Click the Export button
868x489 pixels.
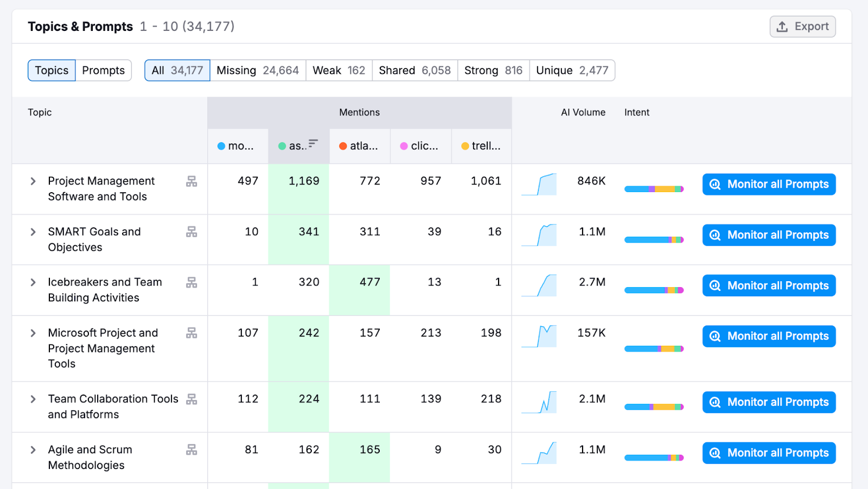[802, 26]
